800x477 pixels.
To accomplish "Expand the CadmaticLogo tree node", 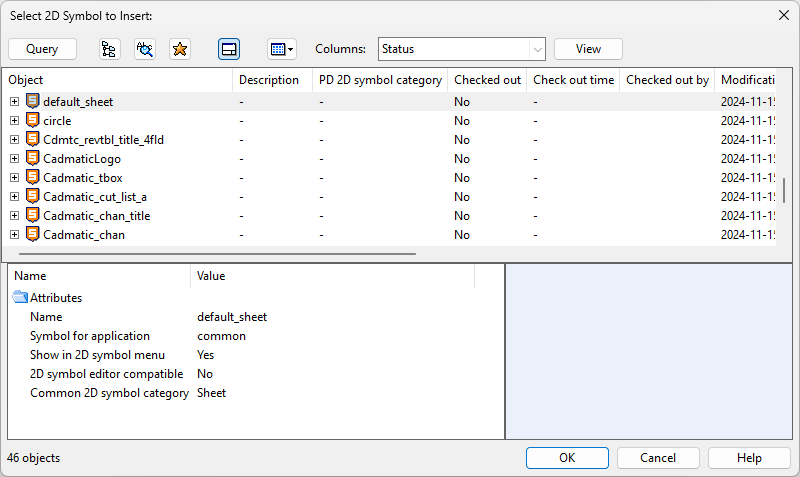I will [14, 159].
